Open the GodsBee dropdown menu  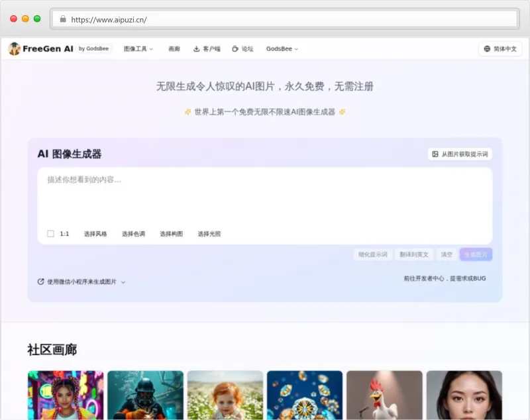pos(282,49)
